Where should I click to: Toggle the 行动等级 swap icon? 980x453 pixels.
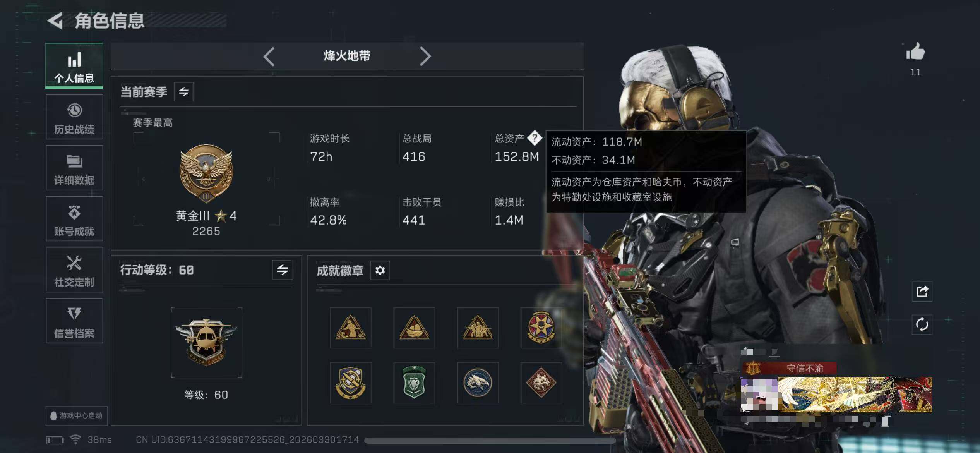coord(282,270)
